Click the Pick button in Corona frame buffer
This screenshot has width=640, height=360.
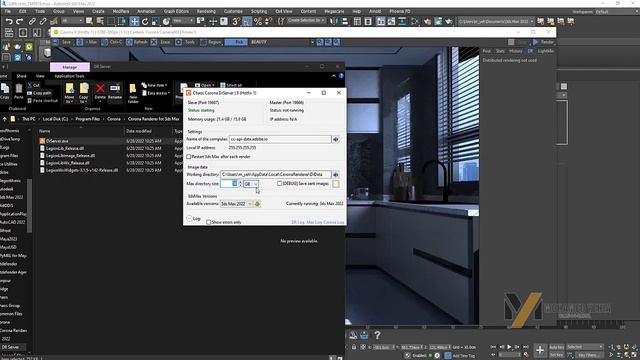(x=236, y=42)
